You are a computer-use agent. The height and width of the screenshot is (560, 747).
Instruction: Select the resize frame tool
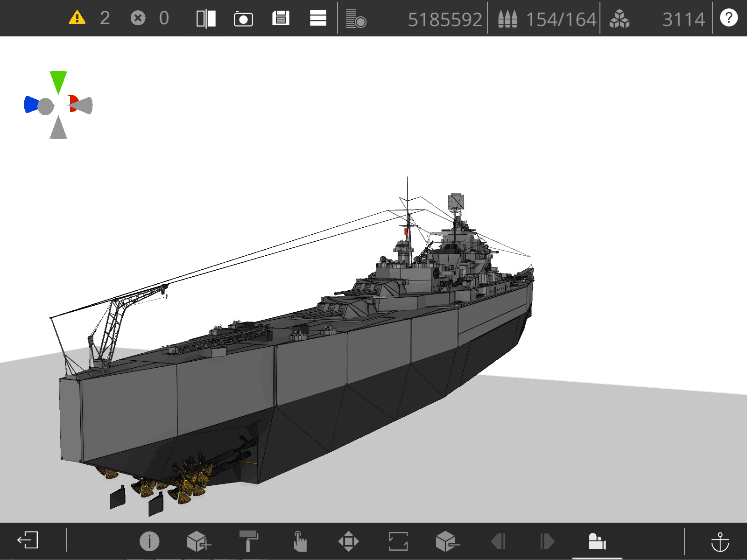click(398, 541)
